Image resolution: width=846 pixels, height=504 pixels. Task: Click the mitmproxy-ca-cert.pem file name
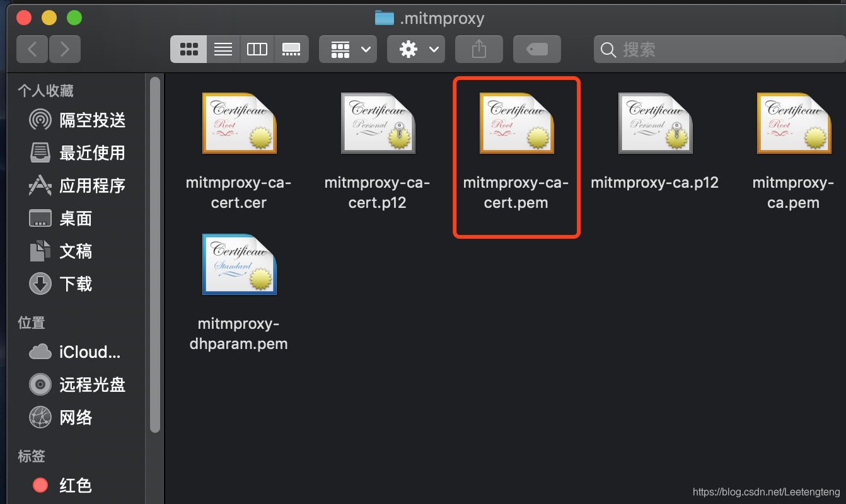coord(516,193)
